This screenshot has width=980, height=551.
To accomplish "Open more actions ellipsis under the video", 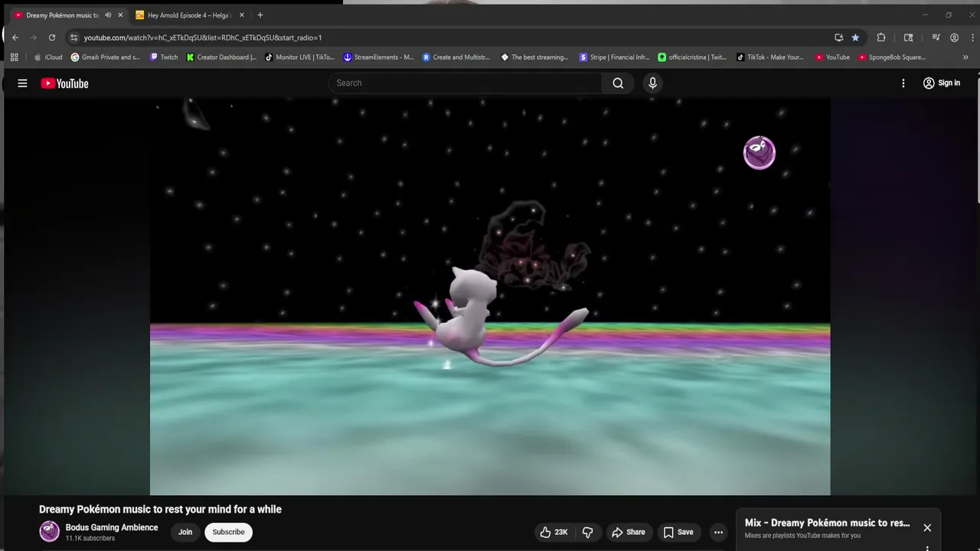I will point(718,532).
